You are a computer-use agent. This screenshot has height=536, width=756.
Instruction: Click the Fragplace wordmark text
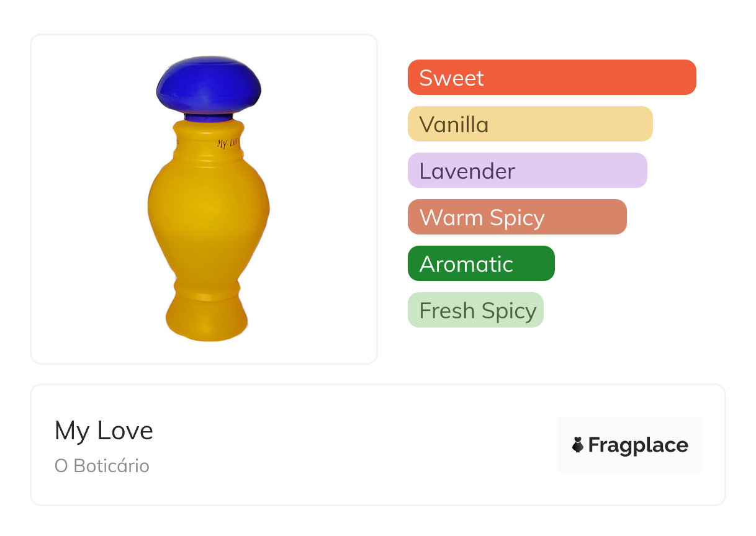[638, 445]
